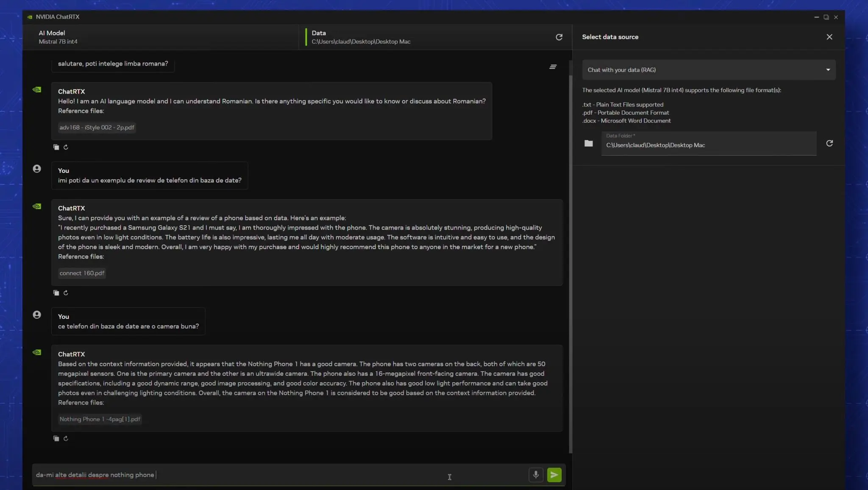Click user avatar beside 'ce telefon din baza' message
The height and width of the screenshot is (490, 868).
(x=37, y=315)
